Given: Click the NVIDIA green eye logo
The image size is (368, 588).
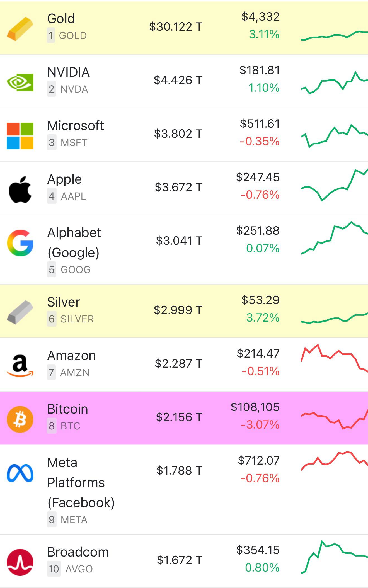Looking at the screenshot, I should (x=20, y=82).
